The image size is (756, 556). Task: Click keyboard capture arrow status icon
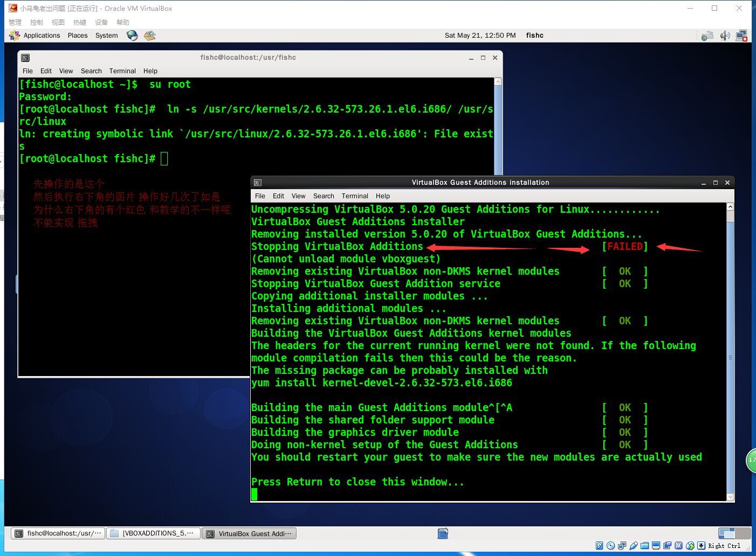pyautogui.click(x=701, y=546)
